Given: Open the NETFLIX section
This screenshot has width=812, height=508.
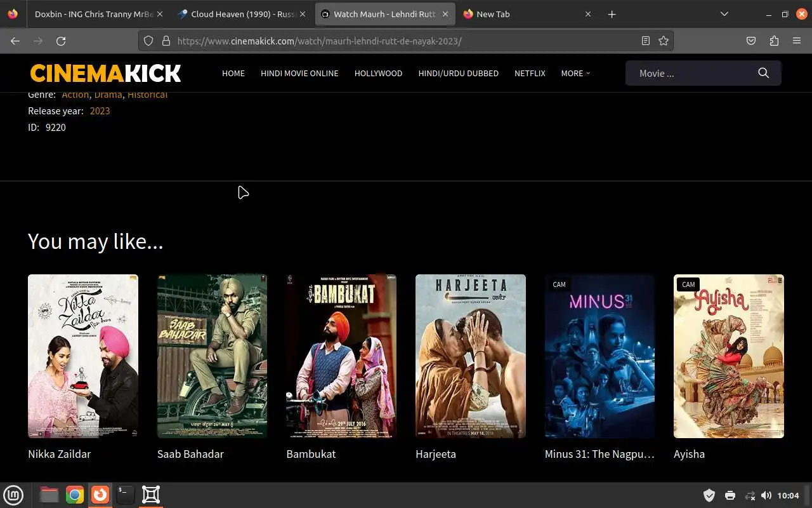Looking at the screenshot, I should 530,73.
